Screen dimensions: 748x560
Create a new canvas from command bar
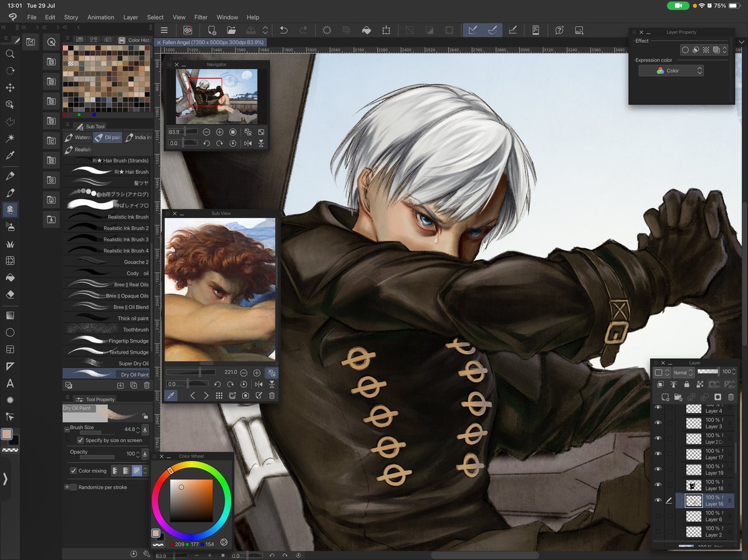click(x=212, y=30)
